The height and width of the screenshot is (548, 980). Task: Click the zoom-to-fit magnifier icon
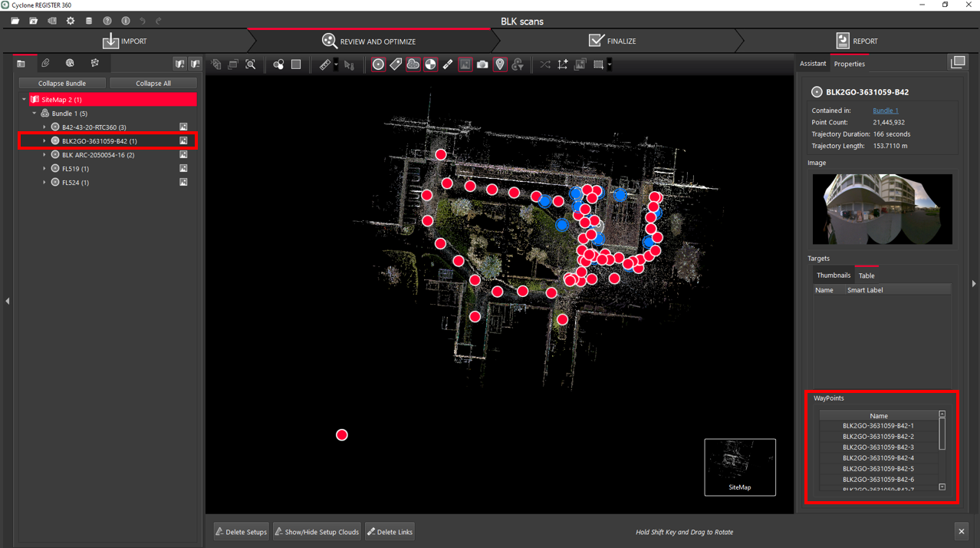(251, 65)
